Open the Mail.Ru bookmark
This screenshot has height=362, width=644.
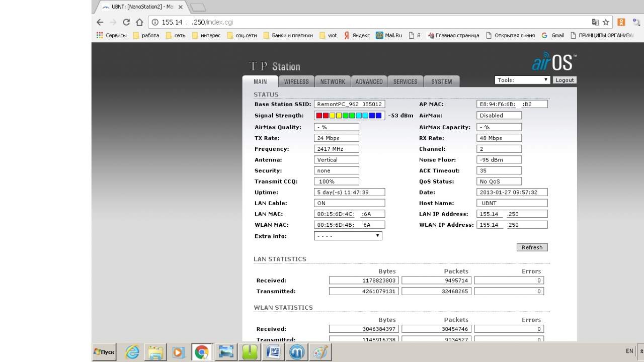[389, 35]
